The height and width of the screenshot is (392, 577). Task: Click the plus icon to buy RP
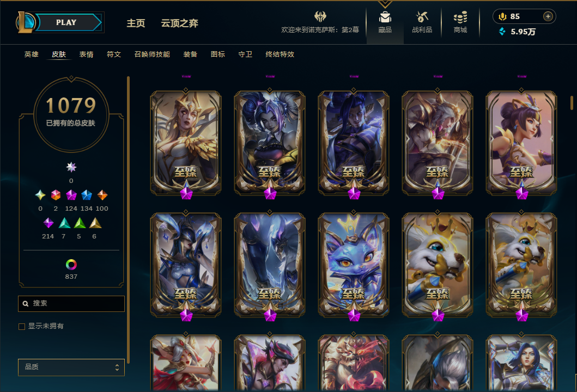click(548, 16)
